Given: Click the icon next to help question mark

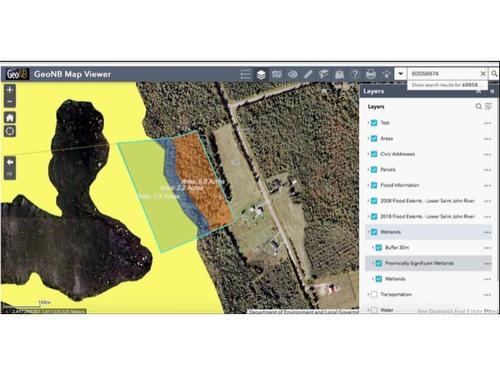Looking at the screenshot, I should [x=339, y=74].
